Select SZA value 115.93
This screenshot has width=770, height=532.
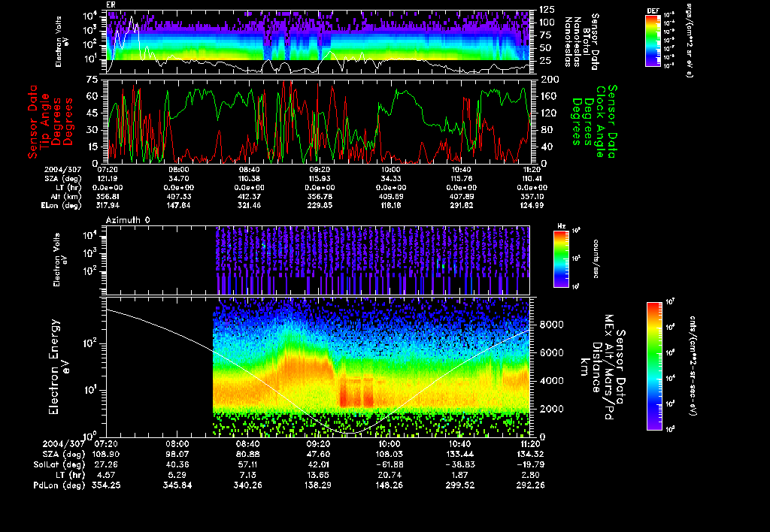320,179
